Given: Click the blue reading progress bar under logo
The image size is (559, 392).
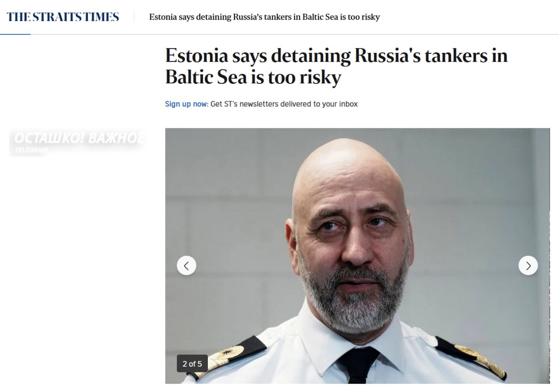Looking at the screenshot, I should 15,34.
